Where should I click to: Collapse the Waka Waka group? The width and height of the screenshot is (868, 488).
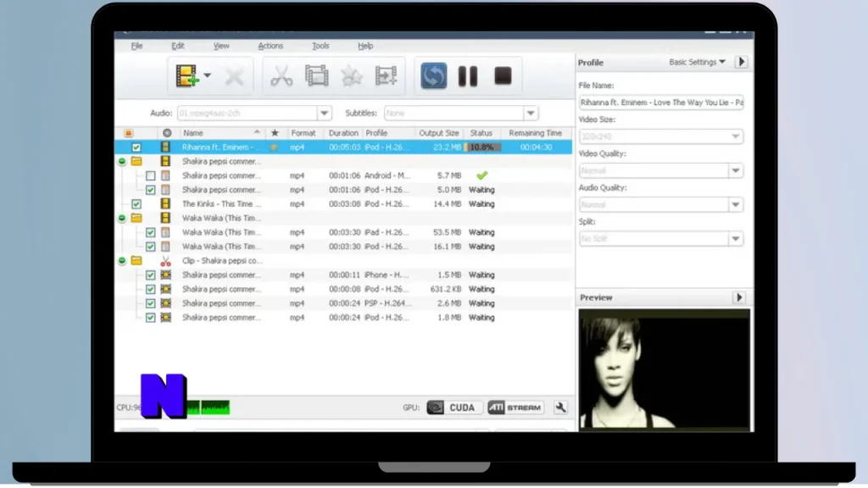point(122,219)
